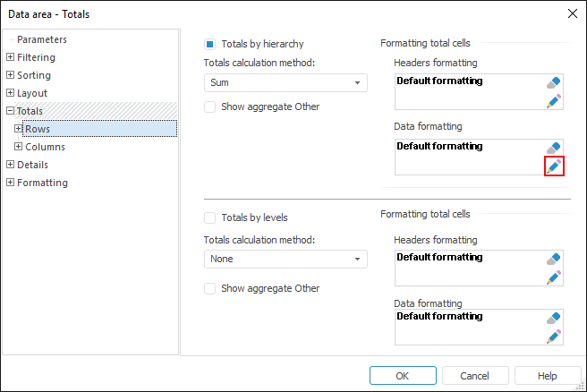Clear headers formatting in hierarchy totals section
The height and width of the screenshot is (392, 587).
click(554, 82)
